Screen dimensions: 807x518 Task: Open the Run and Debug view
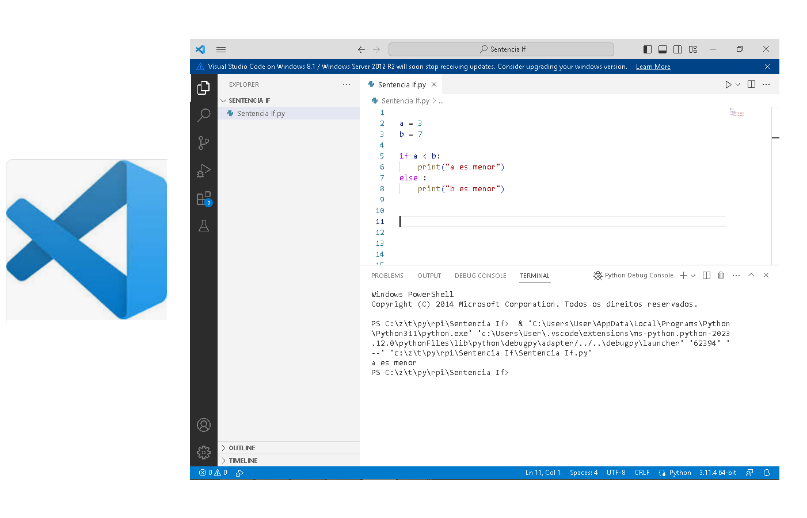tap(203, 170)
